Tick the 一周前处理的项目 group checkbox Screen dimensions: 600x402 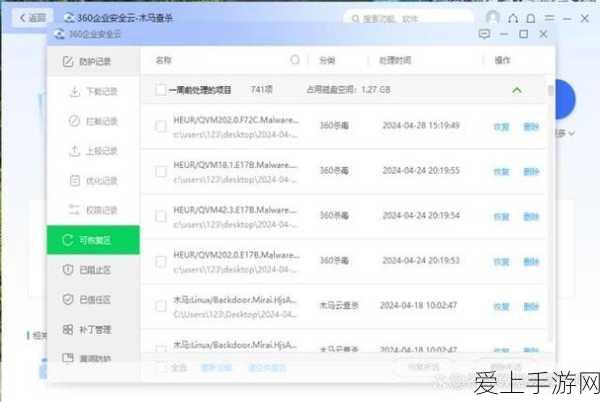[x=161, y=90]
